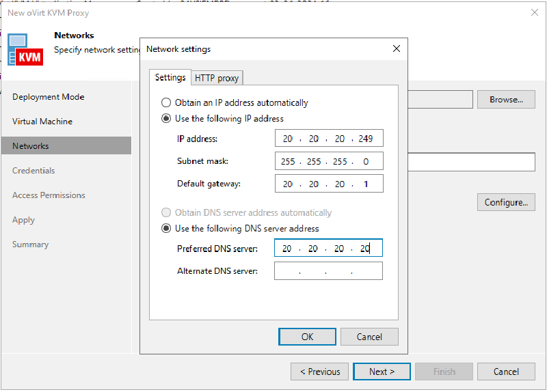Viewport: 547px width, 392px height.
Task: Click the Configure... button
Action: tap(506, 202)
